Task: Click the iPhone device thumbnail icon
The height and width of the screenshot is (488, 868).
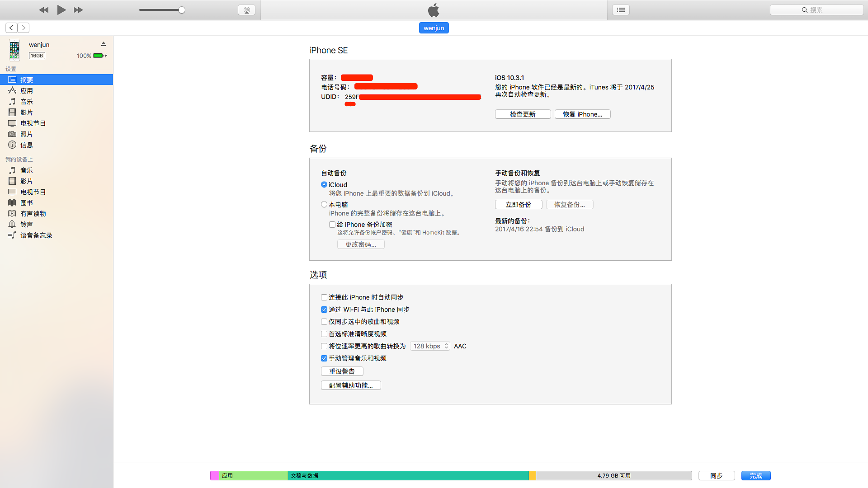Action: 14,50
